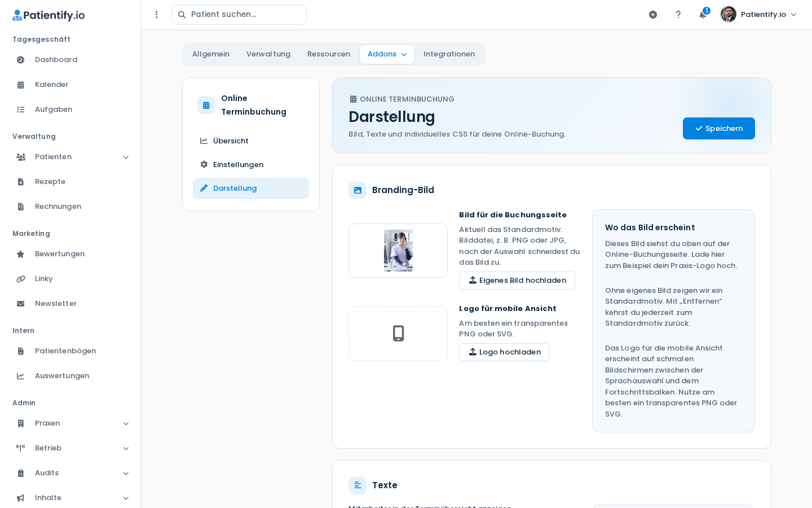Screen dimensions: 812x508
Task: Focus the Patient suchen search field
Action: coord(239,15)
